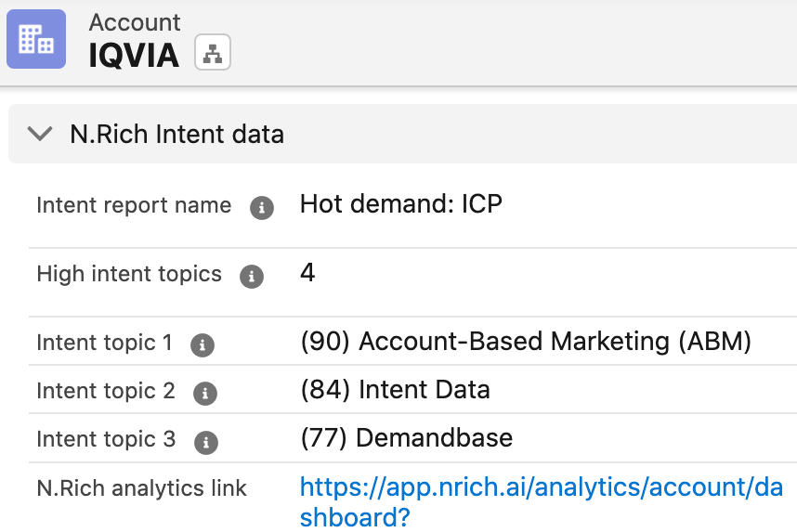Open info icon for Intent topic 1
The width and height of the screenshot is (797, 532).
[x=202, y=345]
